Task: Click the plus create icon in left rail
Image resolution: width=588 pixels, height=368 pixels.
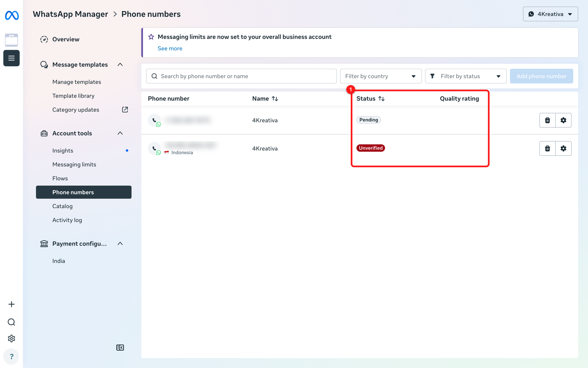Action: 11,304
